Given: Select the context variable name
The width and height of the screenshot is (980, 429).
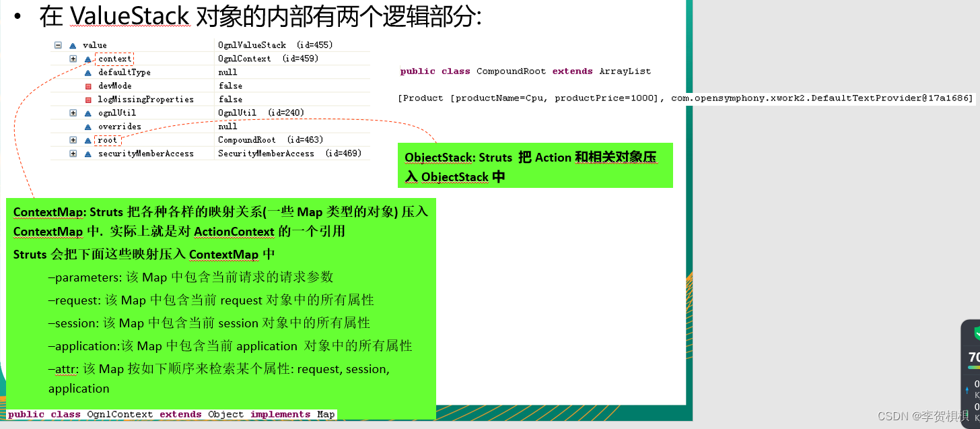Looking at the screenshot, I should click(x=114, y=59).
